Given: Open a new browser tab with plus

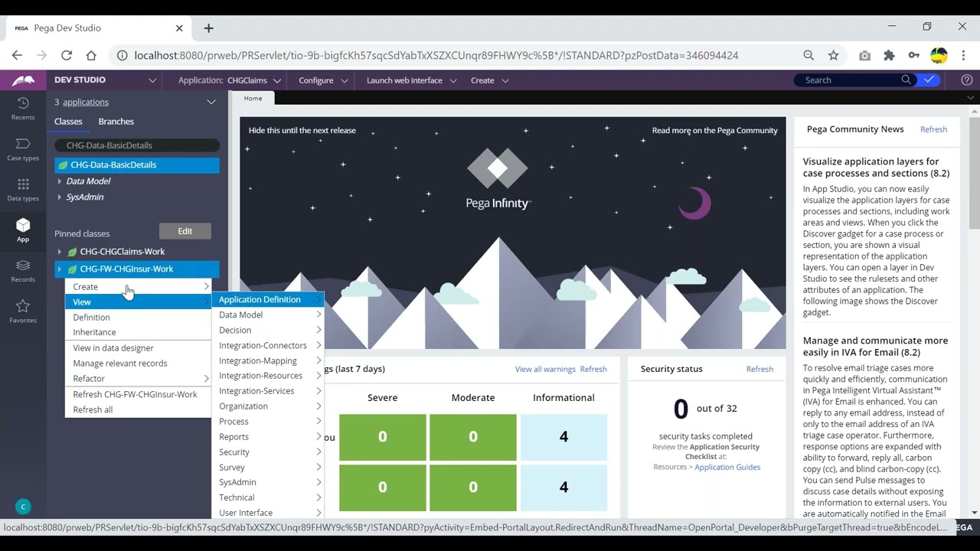Looking at the screenshot, I should (208, 28).
